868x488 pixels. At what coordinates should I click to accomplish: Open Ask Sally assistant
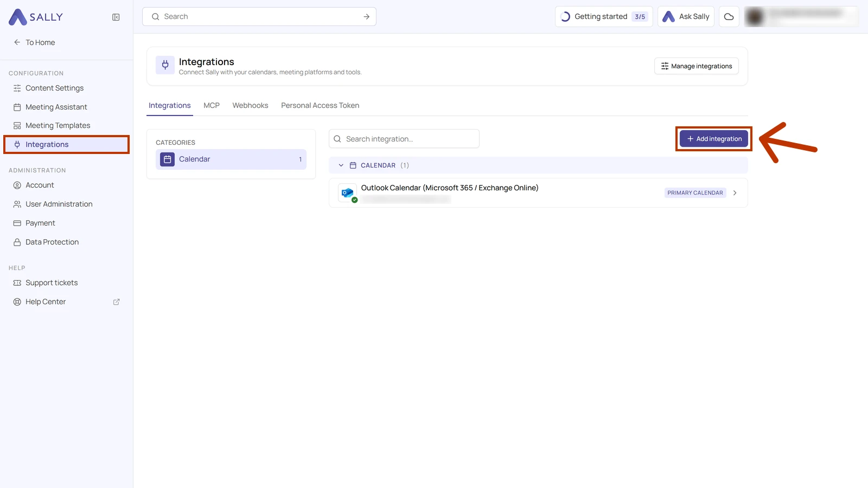686,17
